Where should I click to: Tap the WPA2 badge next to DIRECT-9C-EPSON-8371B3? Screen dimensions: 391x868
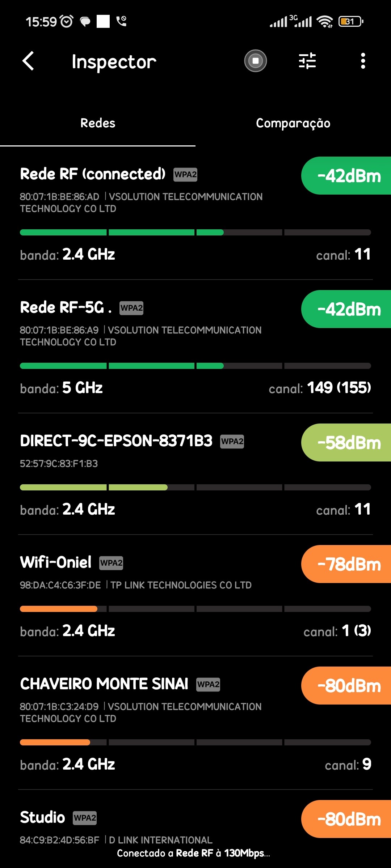(232, 442)
